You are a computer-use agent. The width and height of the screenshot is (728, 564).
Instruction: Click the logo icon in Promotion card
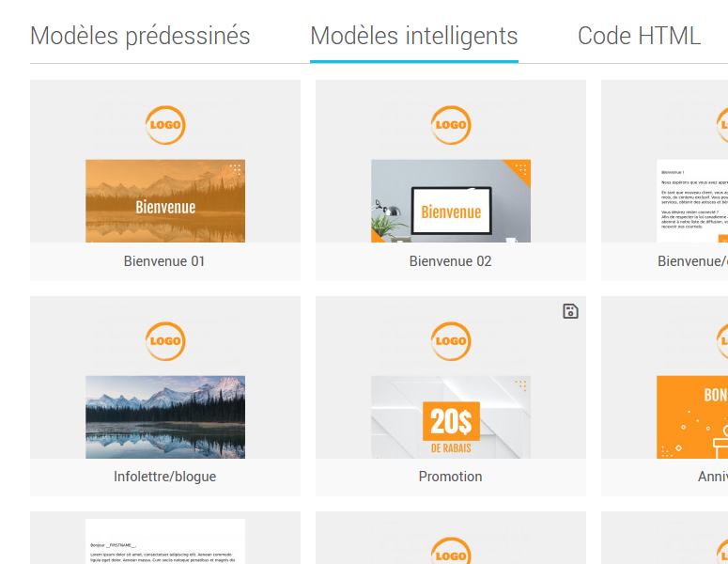pyautogui.click(x=451, y=341)
